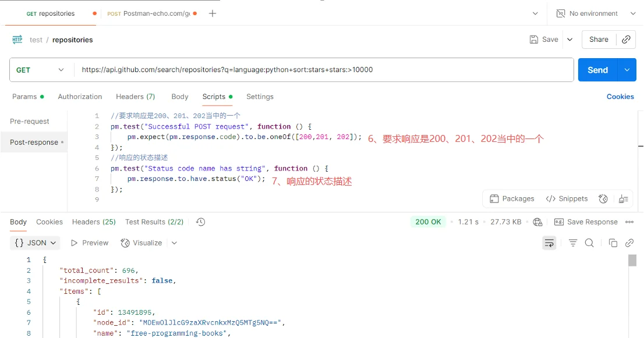Open environment selector dropdown
The height and width of the screenshot is (338, 644).
click(633, 13)
